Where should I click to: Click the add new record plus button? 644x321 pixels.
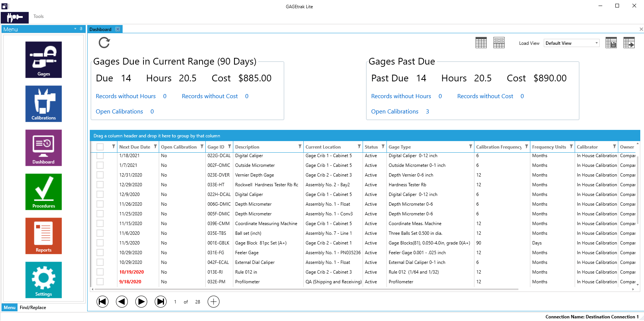[x=214, y=302]
